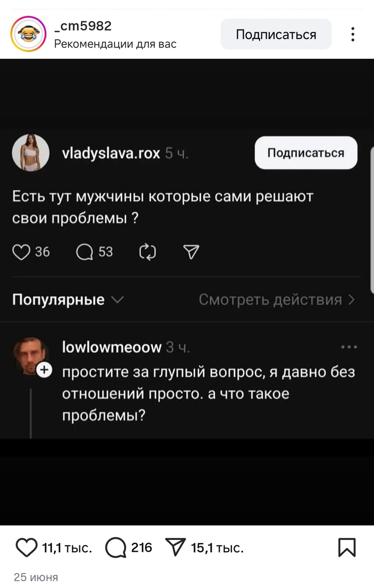Tap the repost arrows icon in thread

tap(147, 252)
